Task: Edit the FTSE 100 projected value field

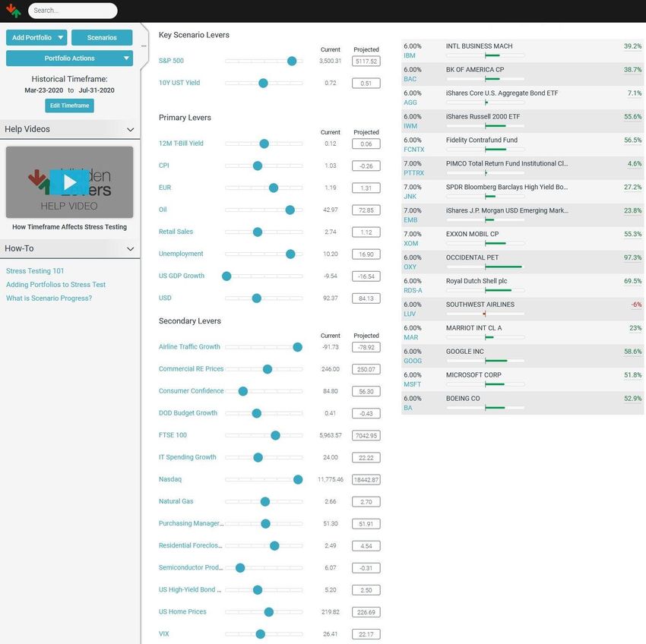Action: (x=366, y=436)
